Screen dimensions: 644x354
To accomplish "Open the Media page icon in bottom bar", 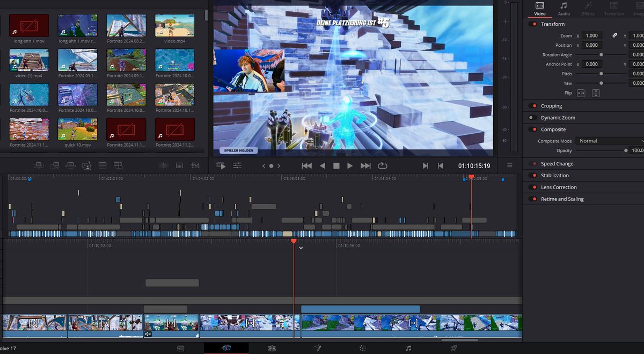I will tap(181, 348).
